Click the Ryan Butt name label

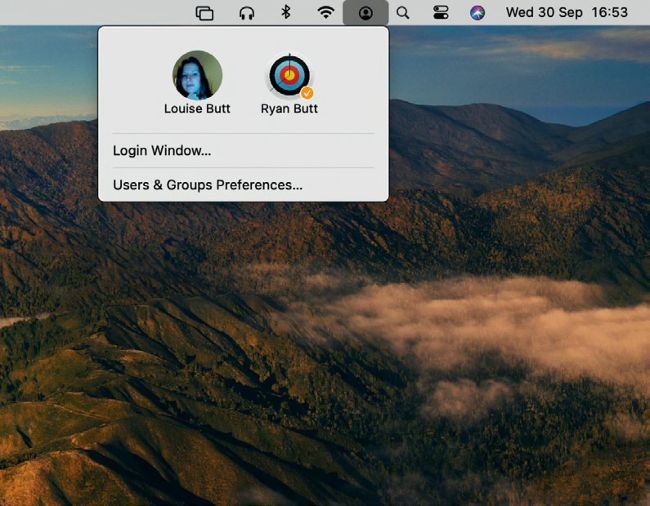[x=289, y=108]
